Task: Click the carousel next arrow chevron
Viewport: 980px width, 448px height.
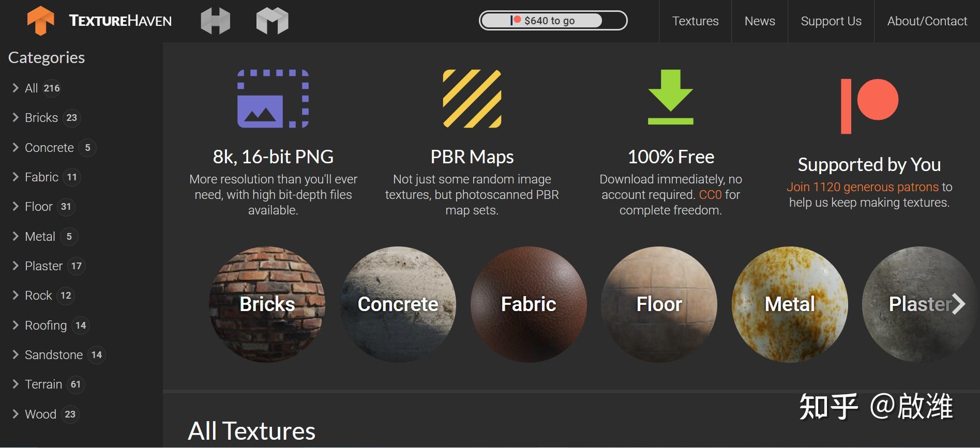Action: pyautogui.click(x=958, y=304)
